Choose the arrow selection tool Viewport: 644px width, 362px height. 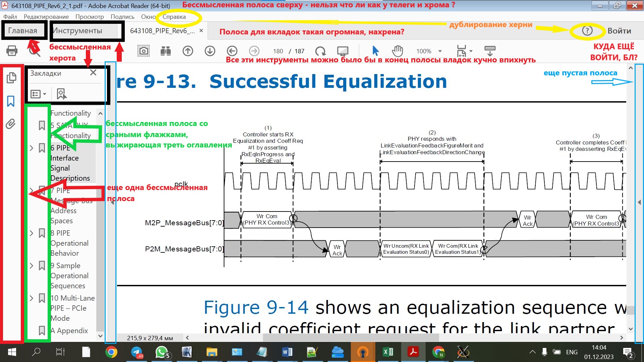375,51
